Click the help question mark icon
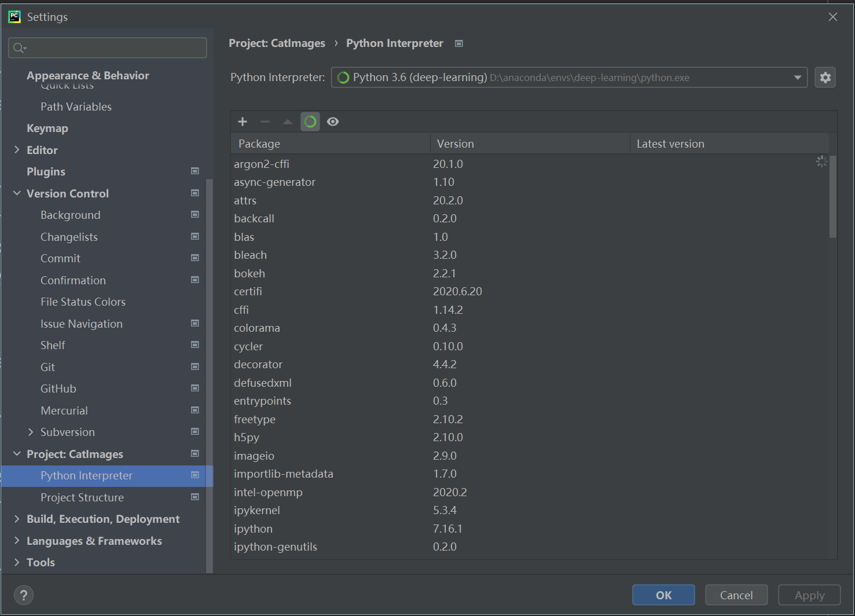The image size is (855, 616). pos(24,595)
